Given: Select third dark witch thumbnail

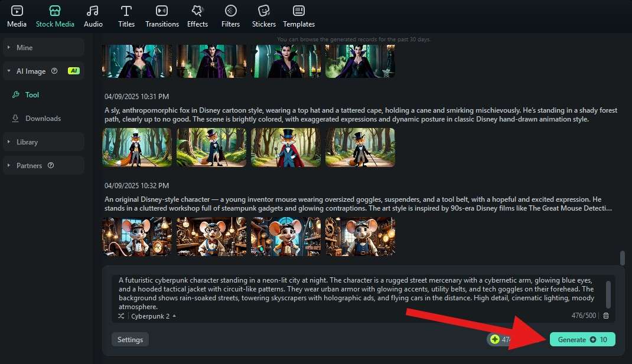Looking at the screenshot, I should (x=286, y=61).
